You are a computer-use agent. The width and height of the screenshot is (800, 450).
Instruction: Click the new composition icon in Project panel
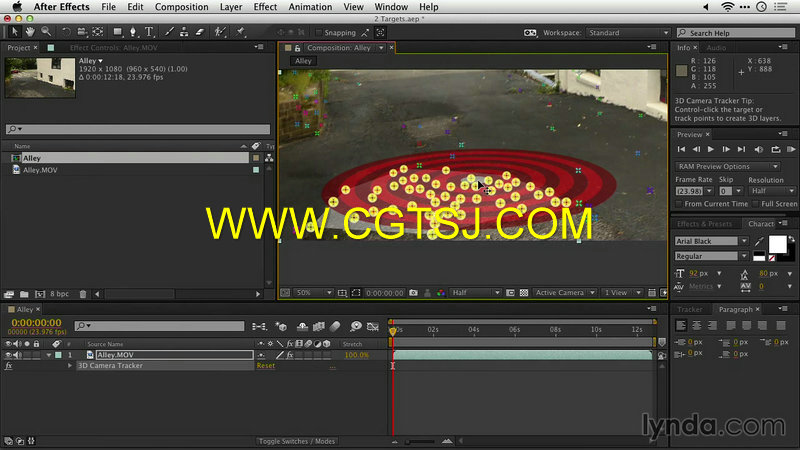[x=40, y=294]
